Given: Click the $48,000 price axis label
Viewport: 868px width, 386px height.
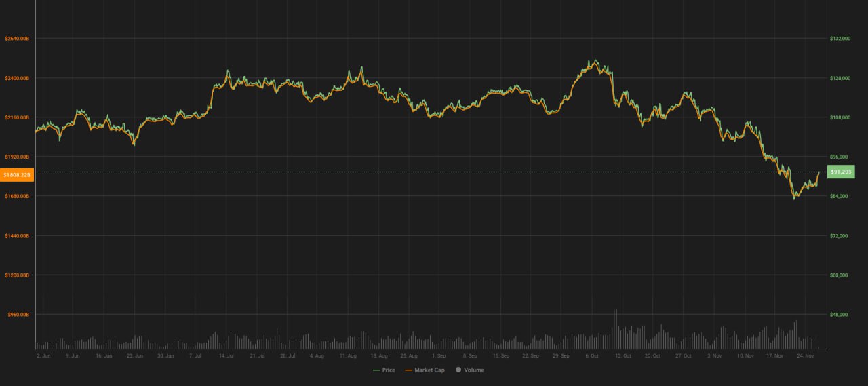Looking at the screenshot, I should 839,315.
